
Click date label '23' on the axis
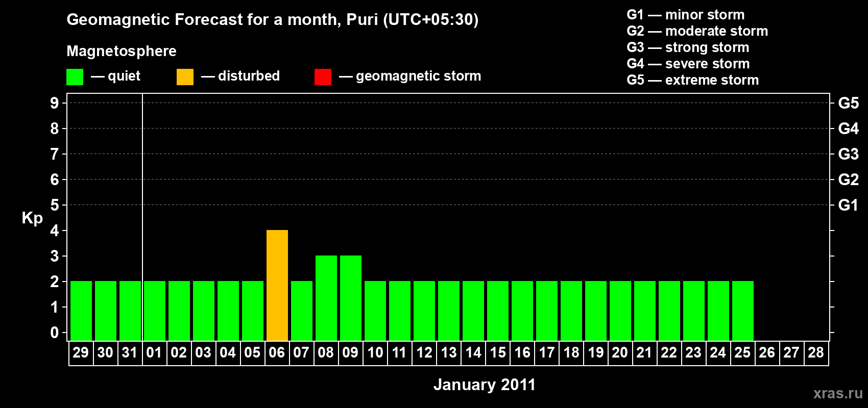click(693, 352)
